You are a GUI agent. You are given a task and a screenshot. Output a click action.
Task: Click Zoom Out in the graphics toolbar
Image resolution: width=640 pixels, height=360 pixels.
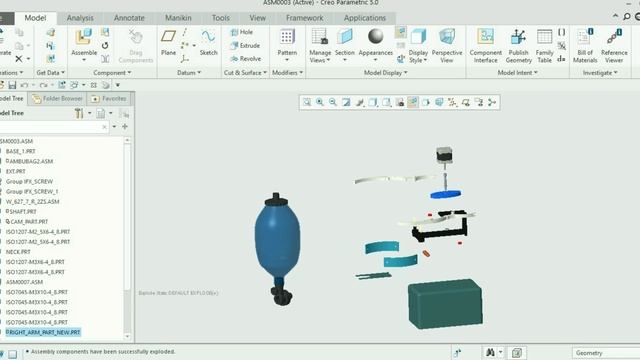(333, 102)
